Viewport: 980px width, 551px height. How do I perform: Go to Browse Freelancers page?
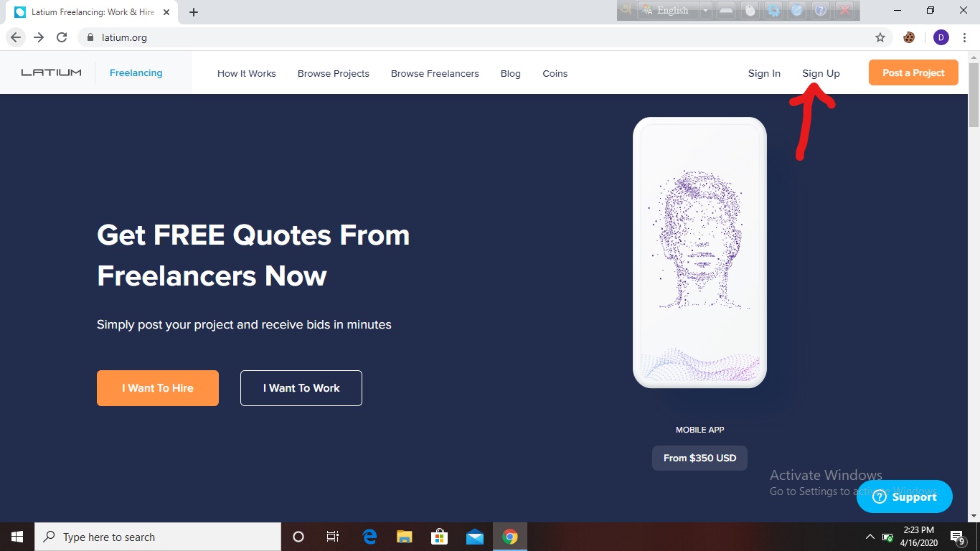(x=435, y=73)
